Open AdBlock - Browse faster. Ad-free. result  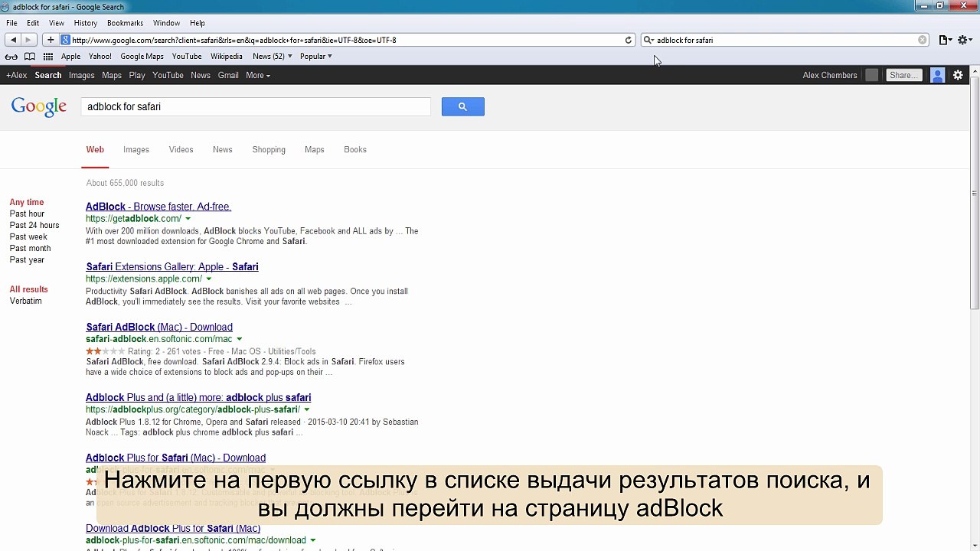tap(158, 207)
